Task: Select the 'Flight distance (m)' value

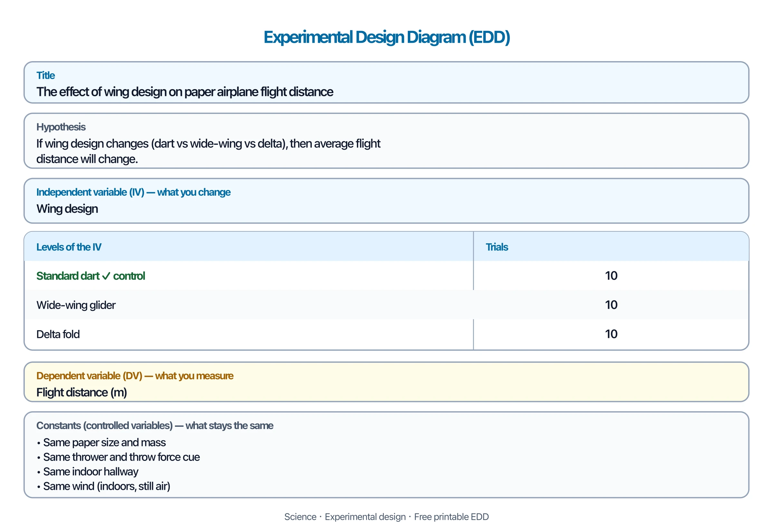Action: click(81, 392)
